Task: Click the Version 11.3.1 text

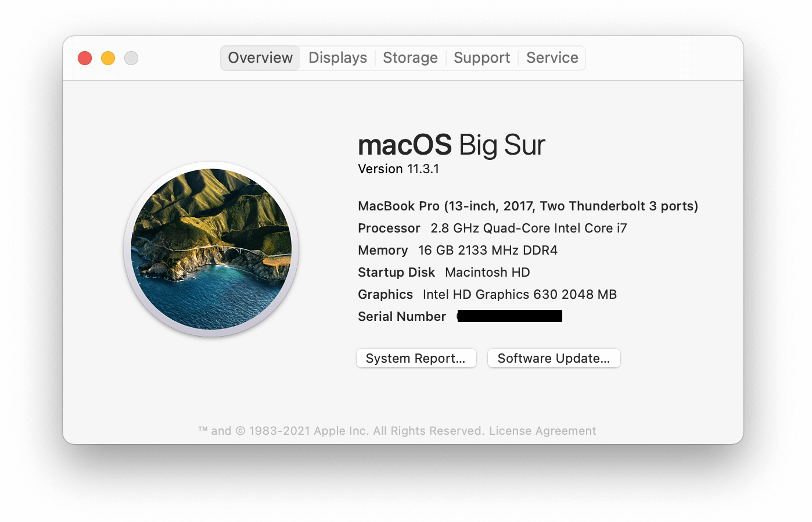Action: tap(398, 169)
